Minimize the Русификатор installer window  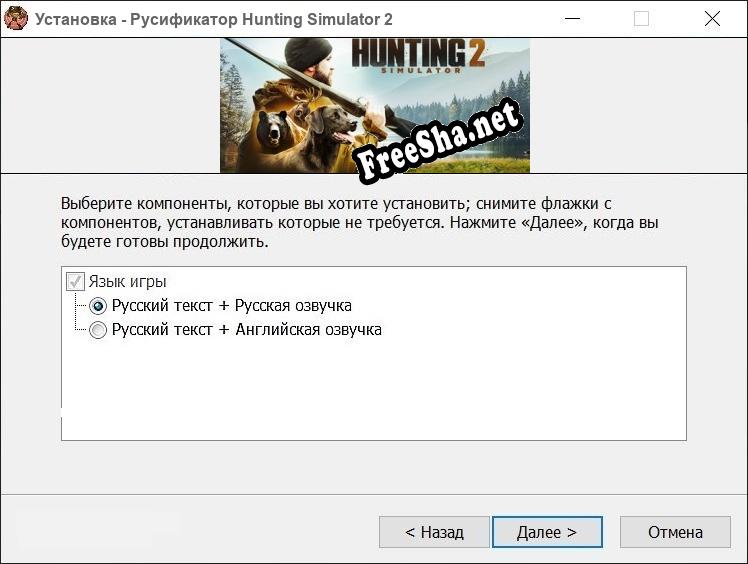pyautogui.click(x=571, y=18)
